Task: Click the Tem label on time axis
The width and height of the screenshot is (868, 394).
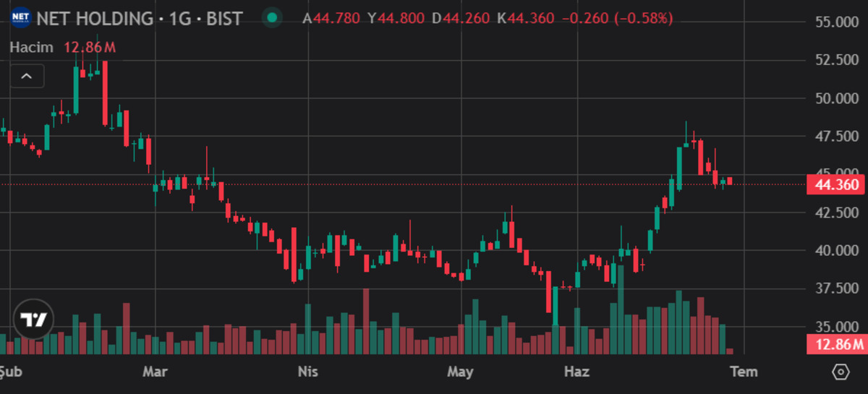Action: click(744, 372)
